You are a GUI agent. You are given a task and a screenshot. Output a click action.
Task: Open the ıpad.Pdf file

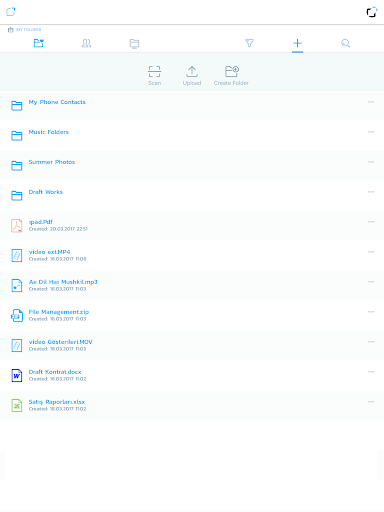coord(192,226)
